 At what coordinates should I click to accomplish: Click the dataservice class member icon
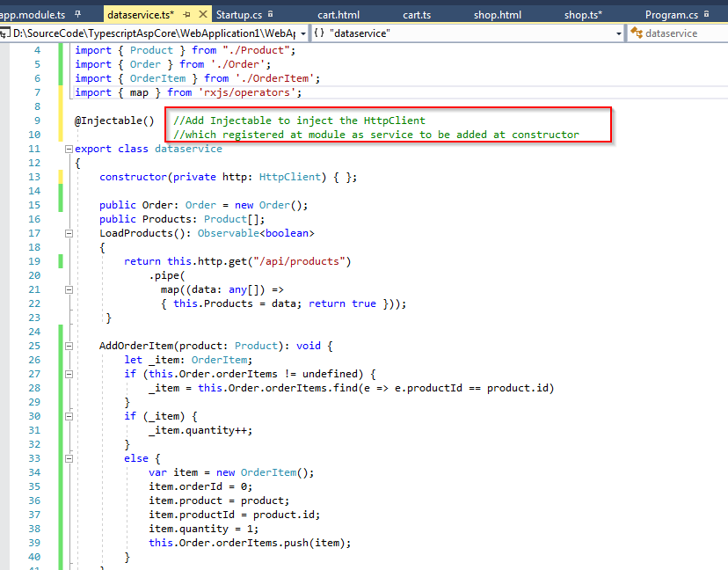click(636, 33)
